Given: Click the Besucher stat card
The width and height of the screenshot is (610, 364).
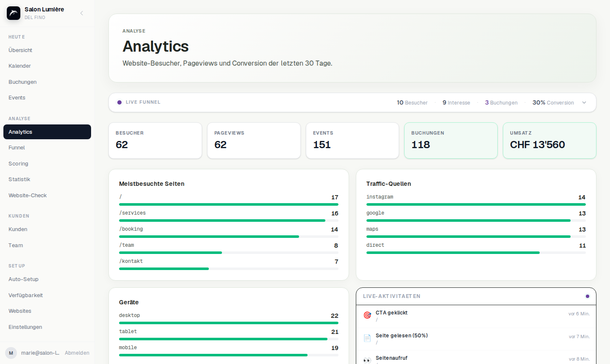Looking at the screenshot, I should (155, 141).
